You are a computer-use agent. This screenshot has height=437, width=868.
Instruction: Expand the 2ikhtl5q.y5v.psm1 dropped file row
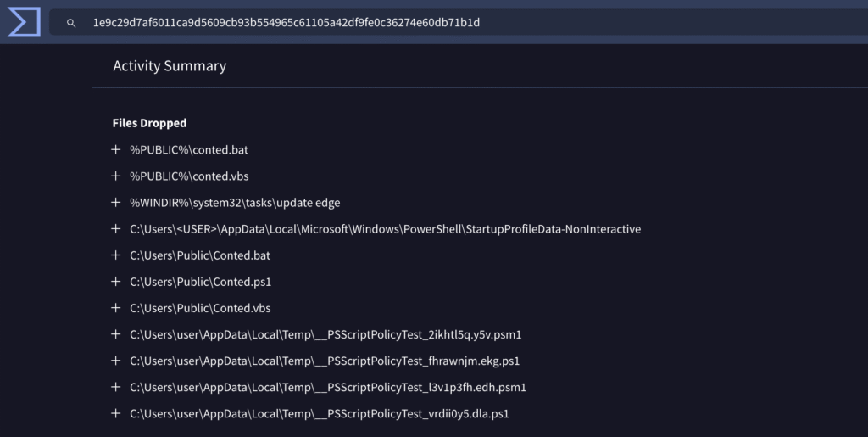pos(116,334)
